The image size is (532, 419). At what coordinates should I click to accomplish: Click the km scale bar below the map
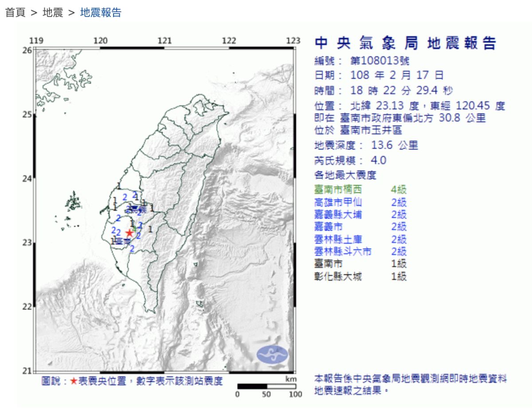point(266,386)
